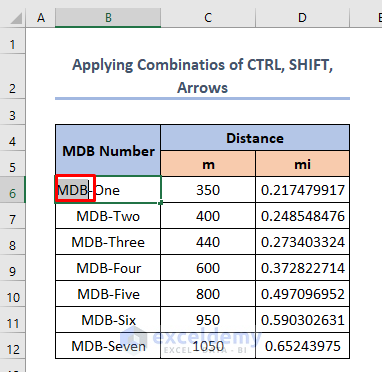Select row 1 header

(x=13, y=41)
